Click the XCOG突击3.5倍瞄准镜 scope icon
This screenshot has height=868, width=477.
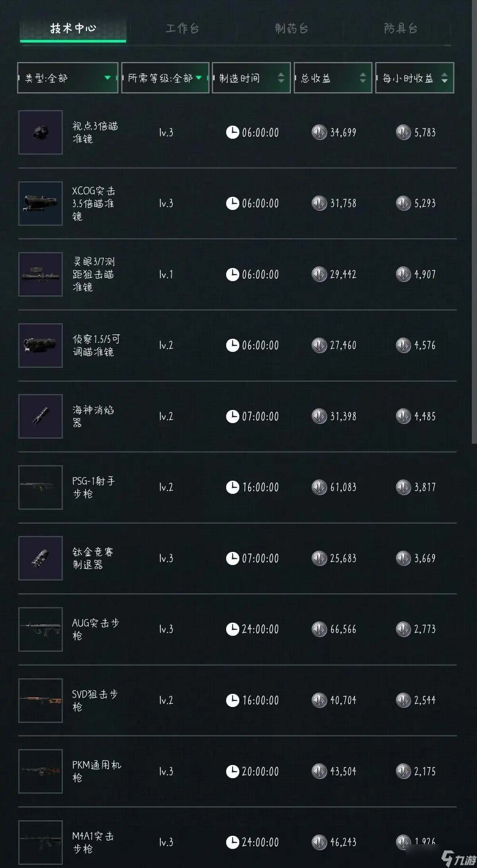[x=41, y=204]
